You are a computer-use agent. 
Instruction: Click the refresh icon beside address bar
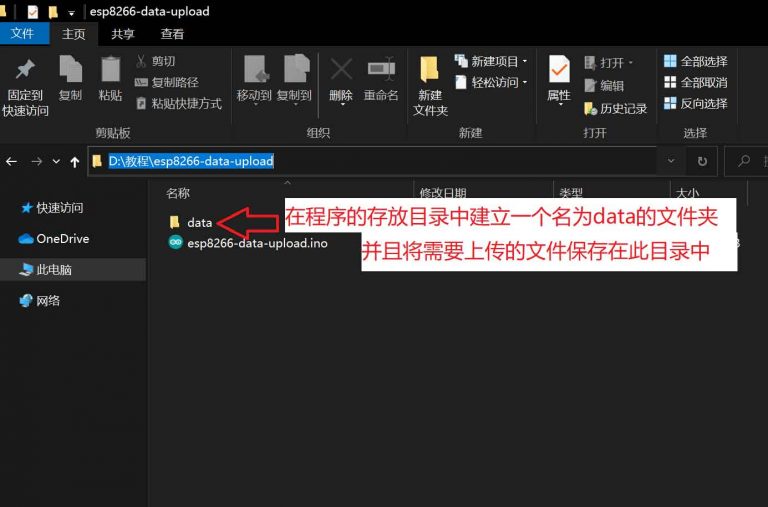[702, 161]
